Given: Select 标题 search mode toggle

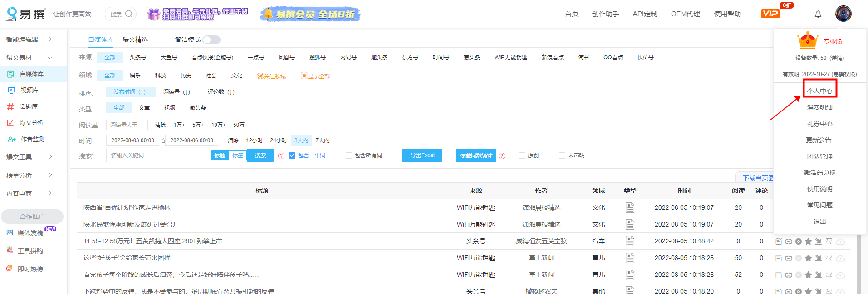Looking at the screenshot, I should pyautogui.click(x=220, y=155).
